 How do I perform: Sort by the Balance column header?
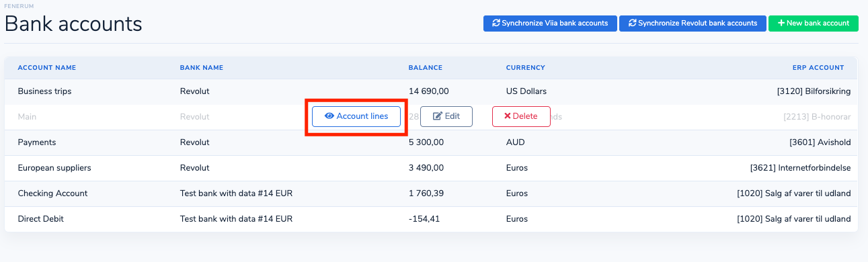click(426, 68)
